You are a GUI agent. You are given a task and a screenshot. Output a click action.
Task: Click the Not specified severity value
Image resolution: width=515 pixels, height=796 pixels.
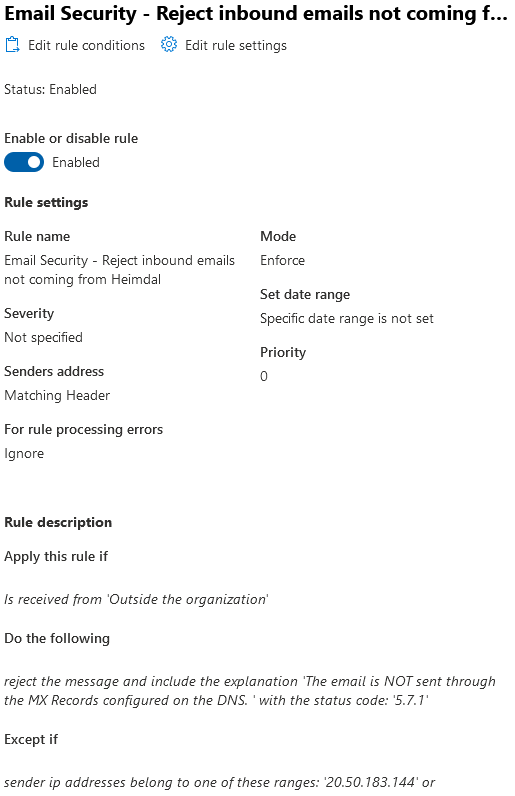point(43,338)
